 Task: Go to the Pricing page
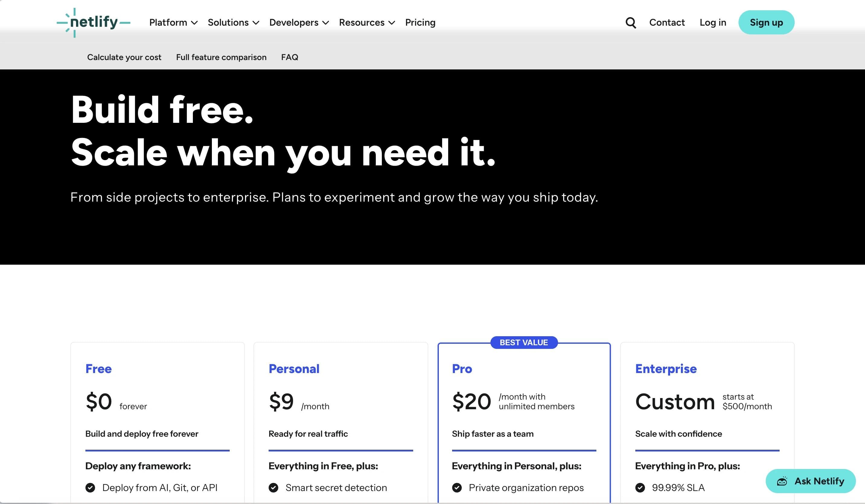coord(420,23)
